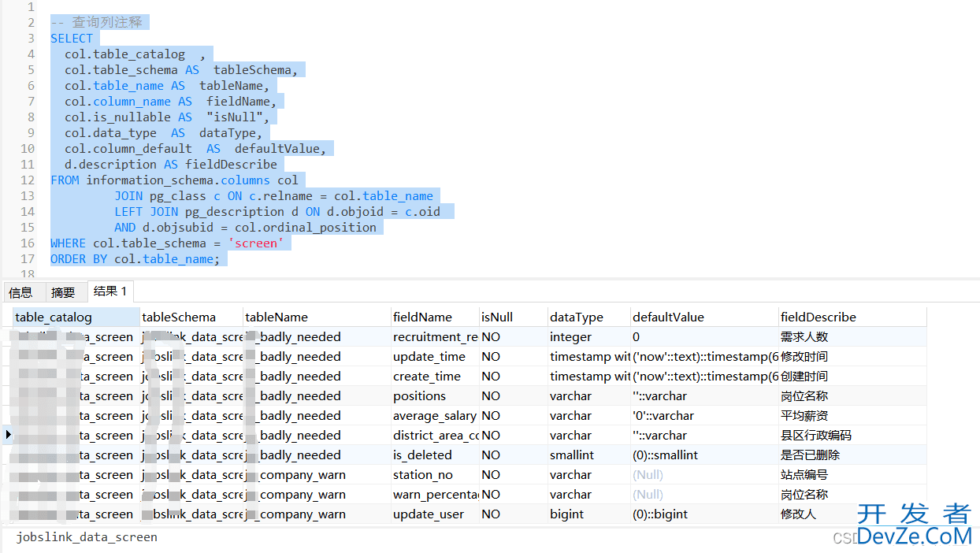
Task: Click d.description in line 11
Action: [110, 164]
